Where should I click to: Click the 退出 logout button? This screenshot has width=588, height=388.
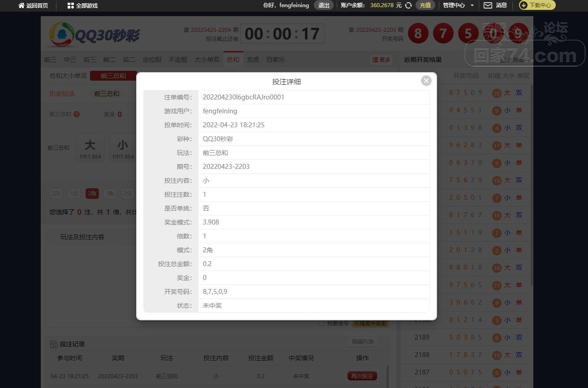323,5
